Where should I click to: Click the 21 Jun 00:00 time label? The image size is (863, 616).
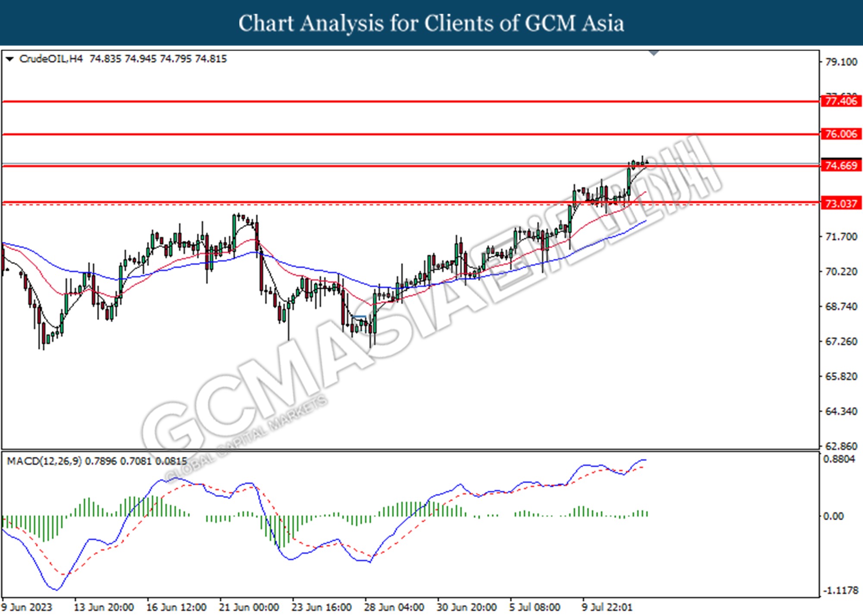pos(249,607)
